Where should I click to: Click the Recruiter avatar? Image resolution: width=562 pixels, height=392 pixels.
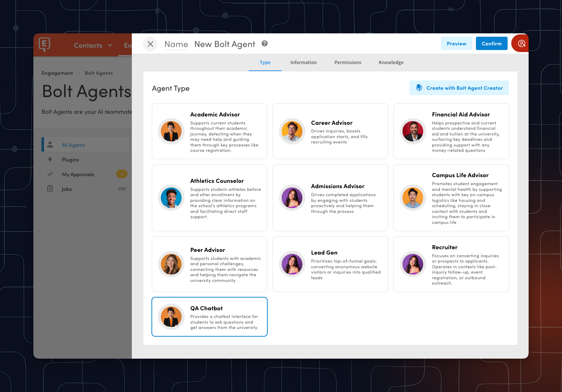point(413,264)
